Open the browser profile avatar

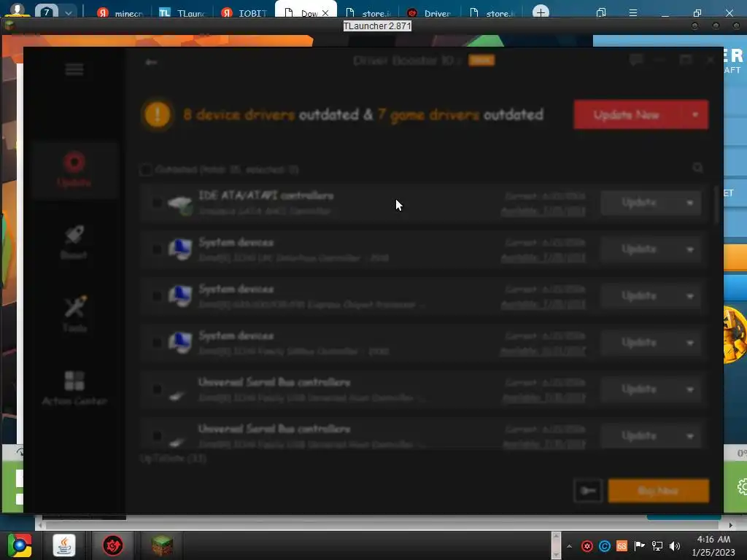18,9
